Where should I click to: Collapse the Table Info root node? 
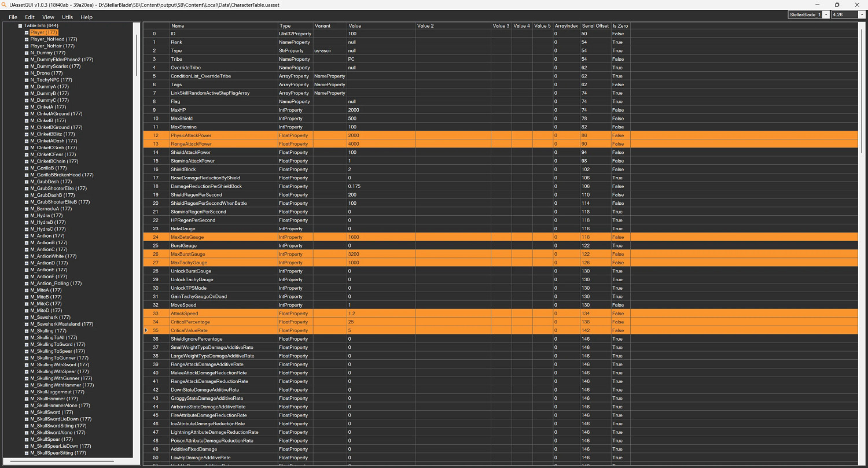pos(20,25)
